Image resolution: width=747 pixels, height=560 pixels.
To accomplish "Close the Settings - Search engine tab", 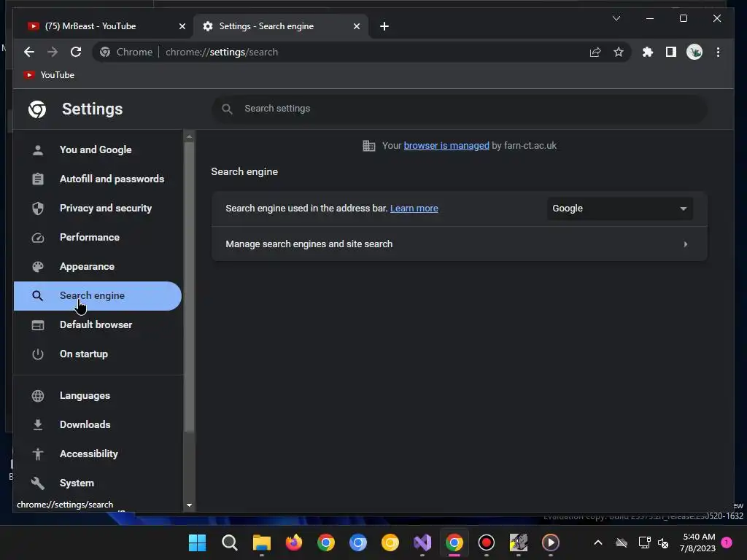I will pyautogui.click(x=356, y=26).
